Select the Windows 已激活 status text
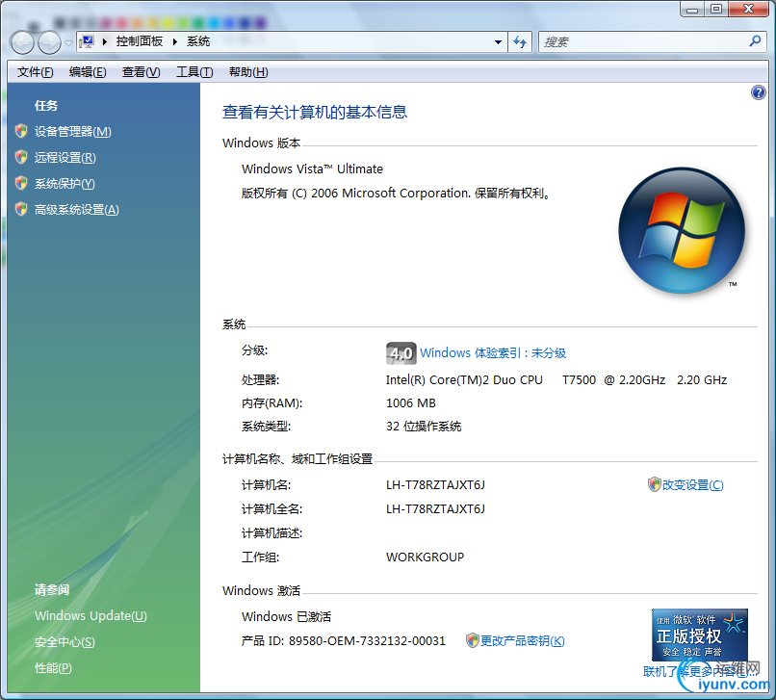The width and height of the screenshot is (776, 700). tap(287, 617)
